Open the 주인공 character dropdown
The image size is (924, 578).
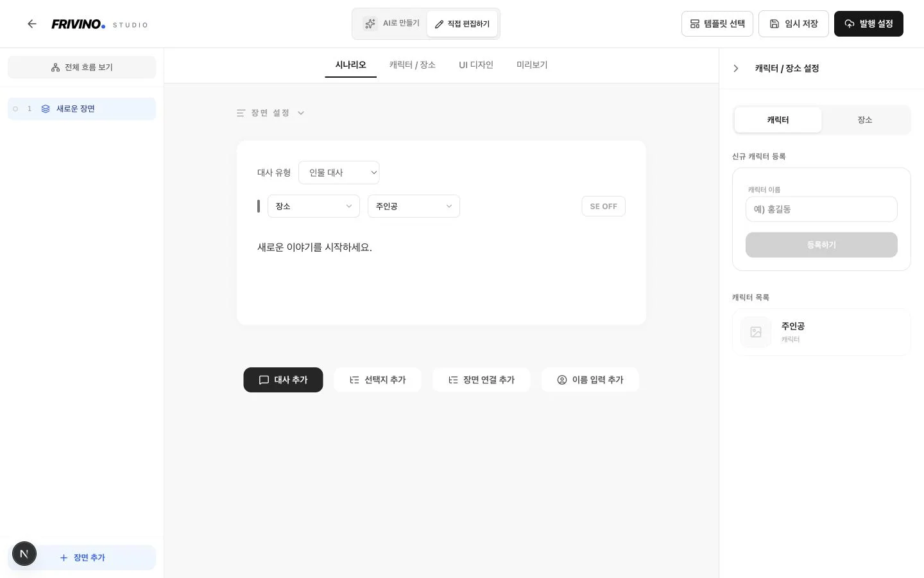pos(414,206)
